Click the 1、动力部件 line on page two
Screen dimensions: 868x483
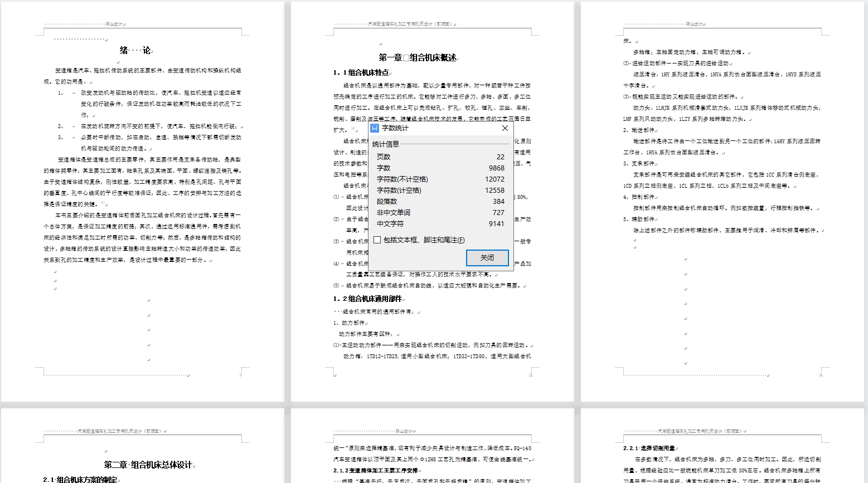[x=349, y=323]
